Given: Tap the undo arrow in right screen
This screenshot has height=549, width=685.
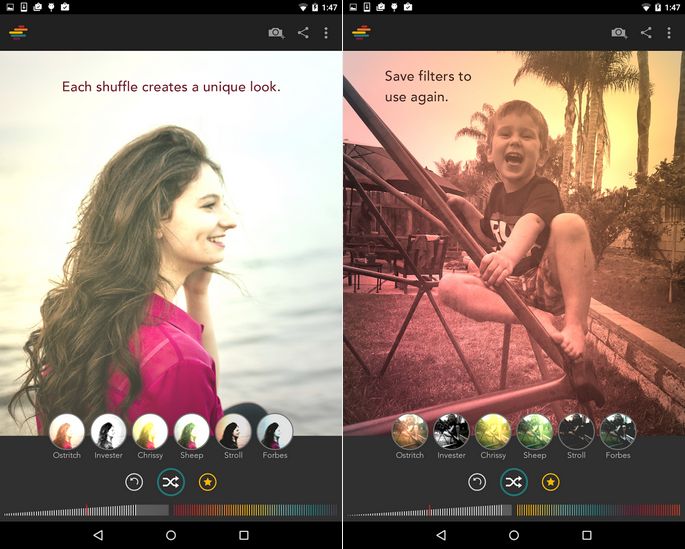Looking at the screenshot, I should [477, 483].
